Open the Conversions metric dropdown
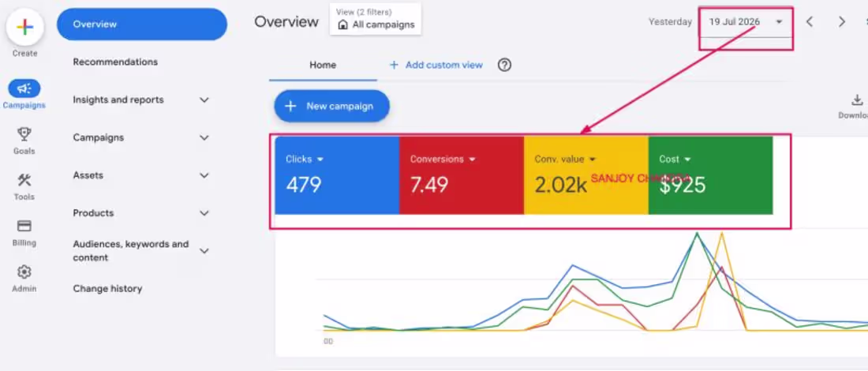 [443, 159]
